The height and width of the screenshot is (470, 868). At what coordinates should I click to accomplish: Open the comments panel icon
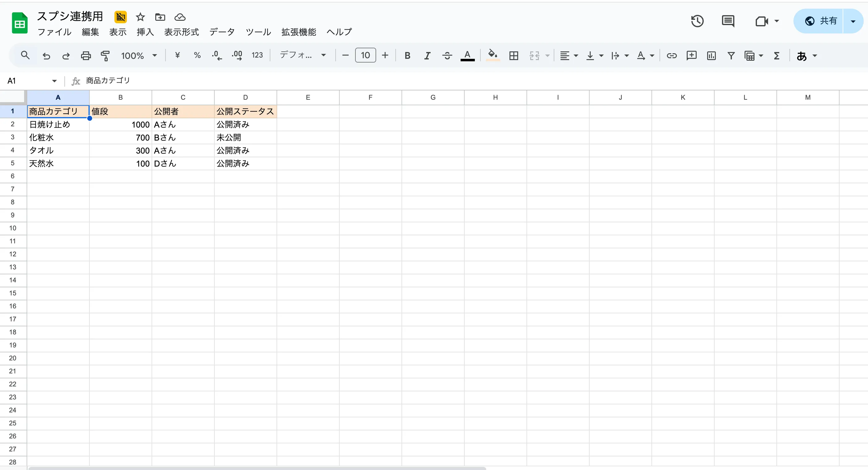[x=728, y=21]
